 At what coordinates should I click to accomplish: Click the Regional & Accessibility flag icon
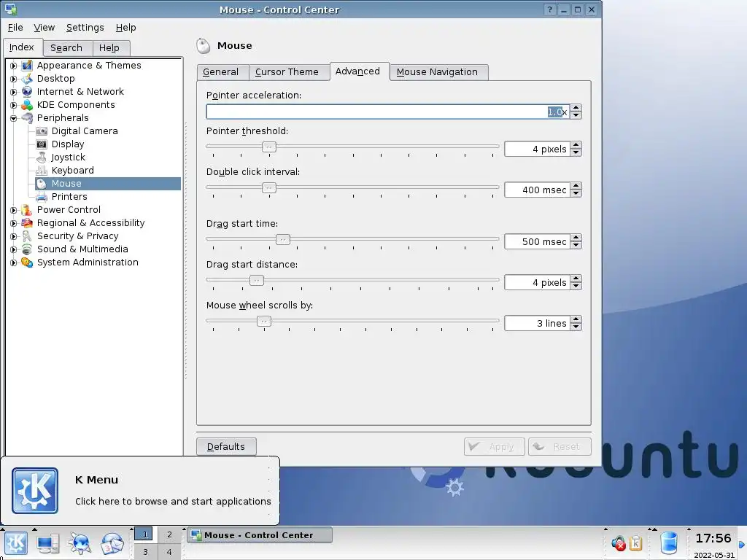pos(27,223)
